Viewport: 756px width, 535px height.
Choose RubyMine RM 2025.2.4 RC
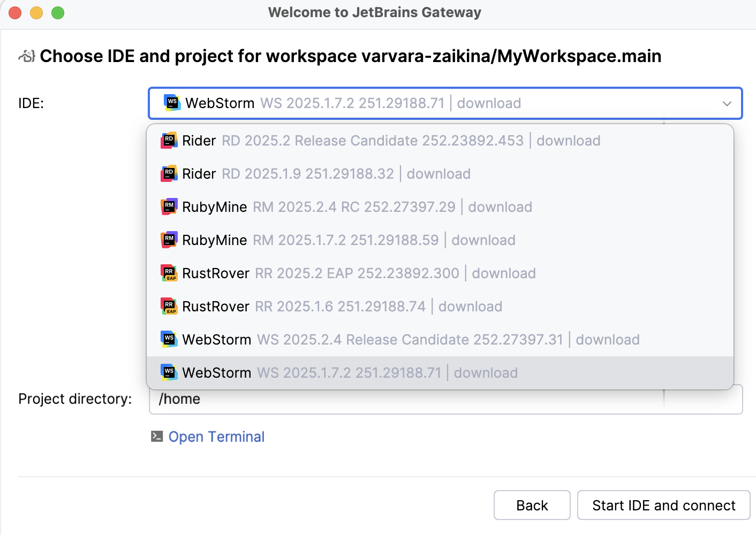click(440, 207)
